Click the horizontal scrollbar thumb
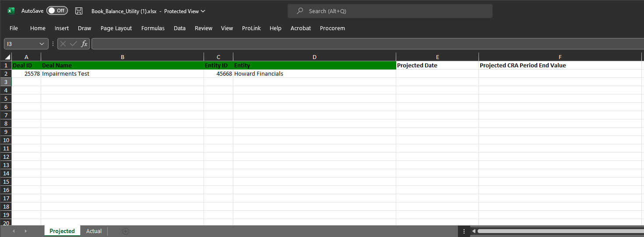This screenshot has width=644, height=237. coord(560,231)
